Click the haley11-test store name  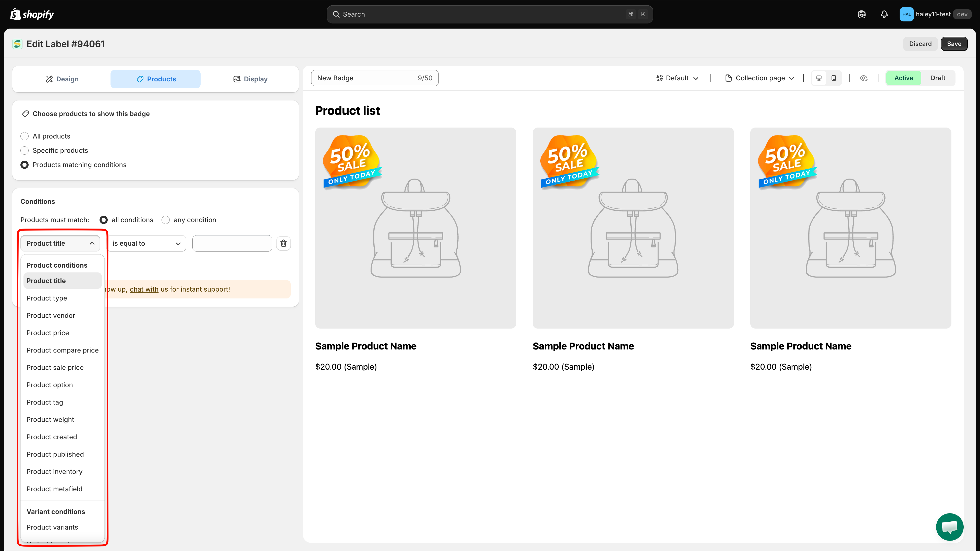coord(933,14)
